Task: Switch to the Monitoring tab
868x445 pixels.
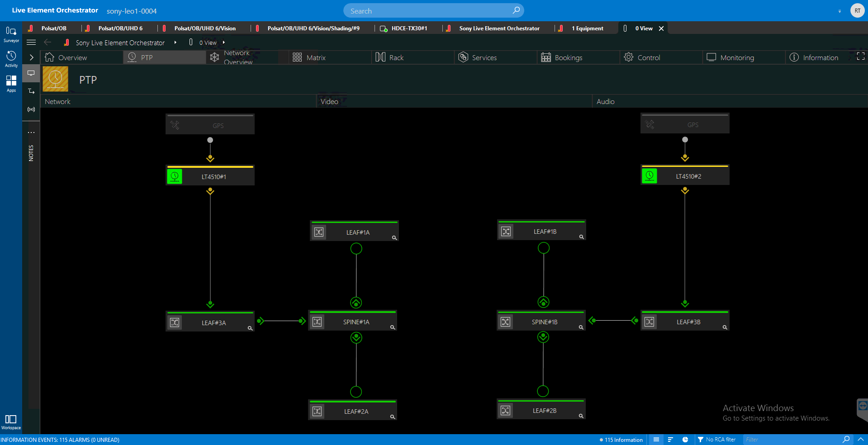Action: click(744, 57)
